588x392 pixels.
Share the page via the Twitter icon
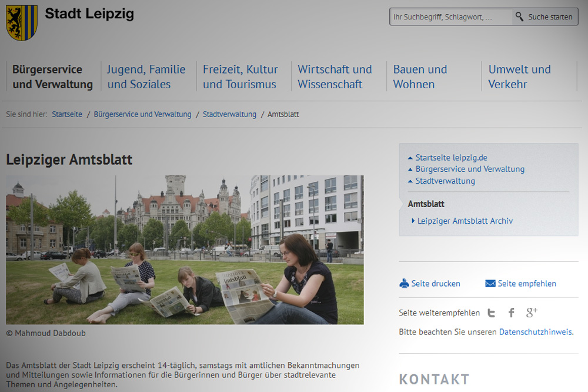(491, 313)
